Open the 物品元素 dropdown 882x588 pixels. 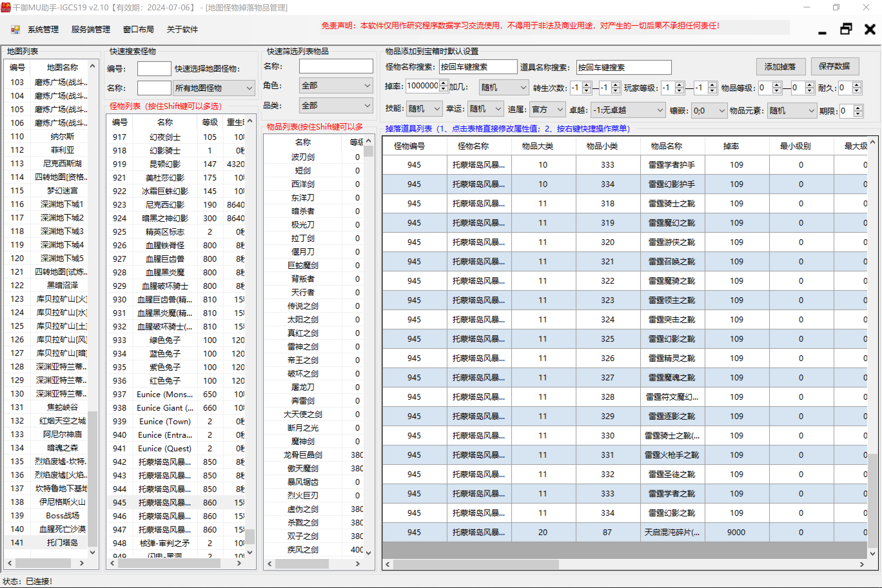click(x=792, y=111)
